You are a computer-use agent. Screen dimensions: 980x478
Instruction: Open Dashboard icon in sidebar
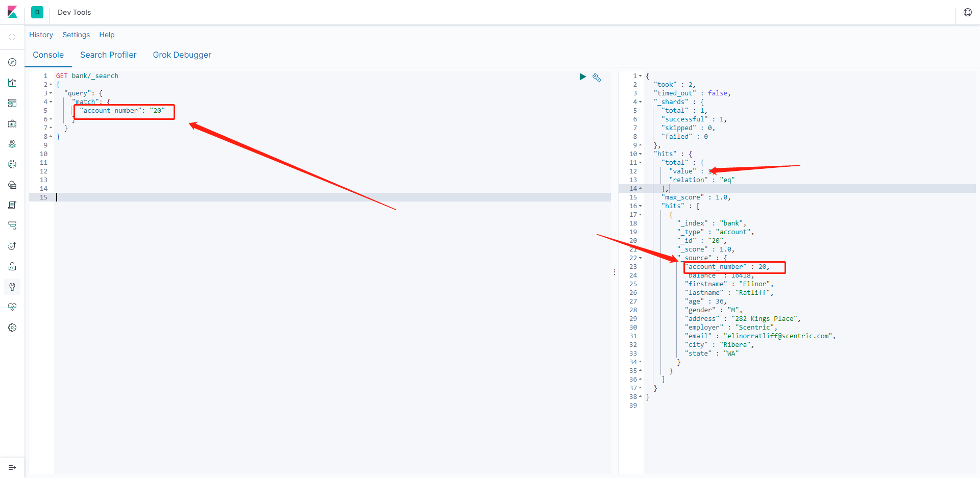click(x=12, y=103)
